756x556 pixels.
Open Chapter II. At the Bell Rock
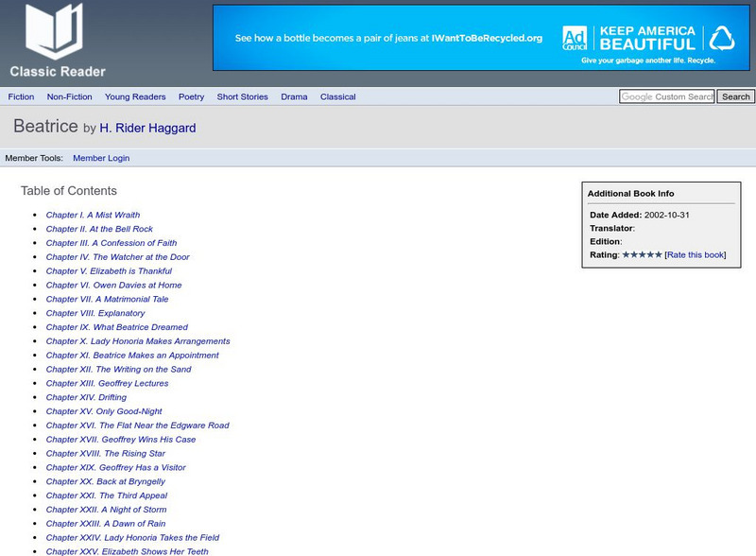click(99, 229)
